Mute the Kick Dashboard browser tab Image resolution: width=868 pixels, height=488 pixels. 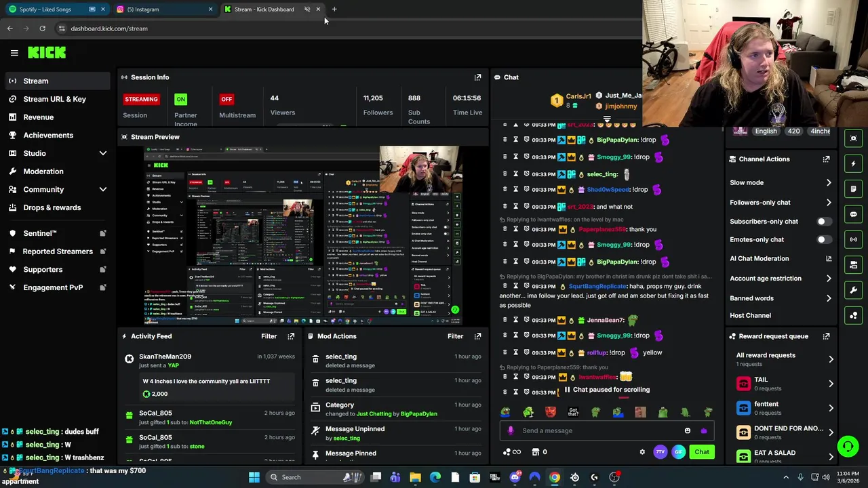(307, 9)
